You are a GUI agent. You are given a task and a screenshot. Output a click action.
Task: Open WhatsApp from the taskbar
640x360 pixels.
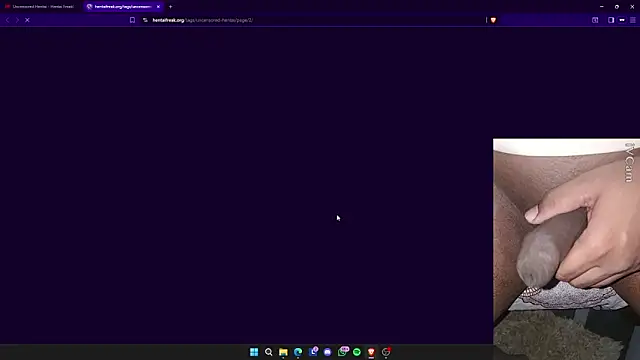point(342,351)
